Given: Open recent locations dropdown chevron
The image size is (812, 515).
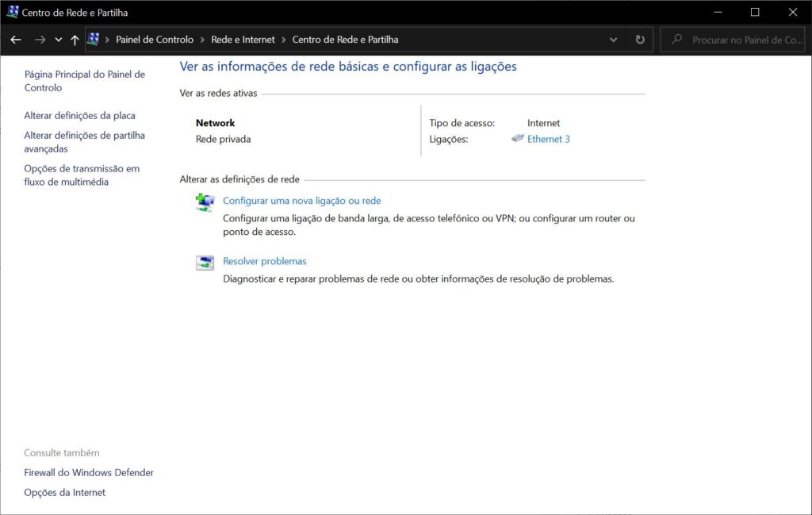Looking at the screenshot, I should 58,40.
